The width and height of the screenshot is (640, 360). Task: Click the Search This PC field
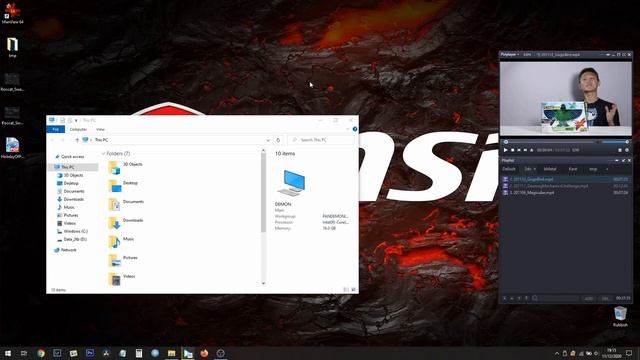pyautogui.click(x=321, y=140)
